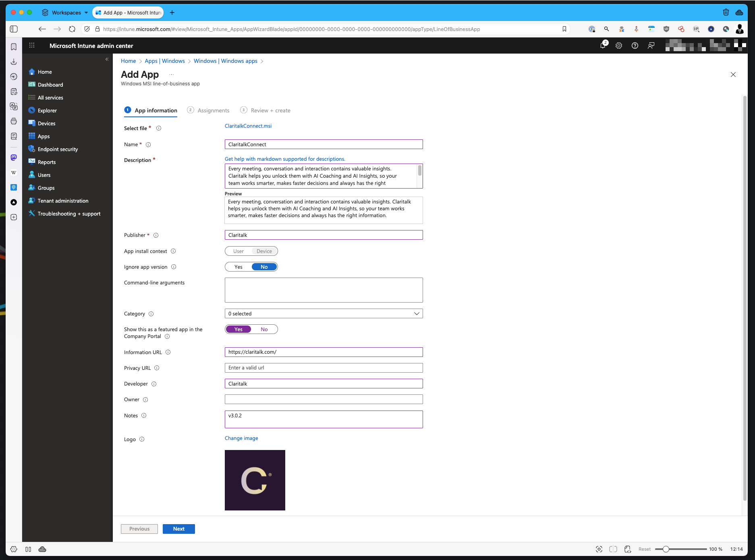Click the Notes text area
Image resolution: width=755 pixels, height=560 pixels.
(324, 419)
